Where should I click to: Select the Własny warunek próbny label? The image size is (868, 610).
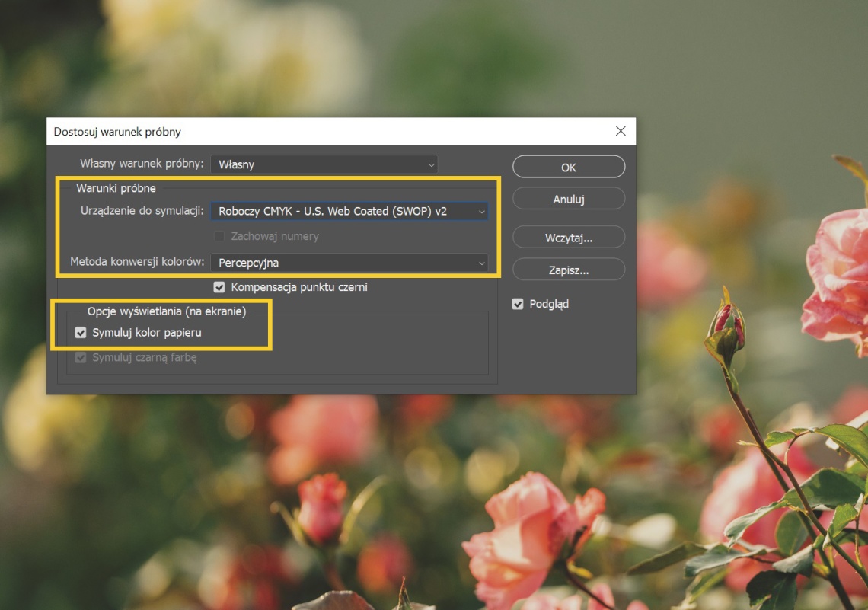click(x=142, y=163)
